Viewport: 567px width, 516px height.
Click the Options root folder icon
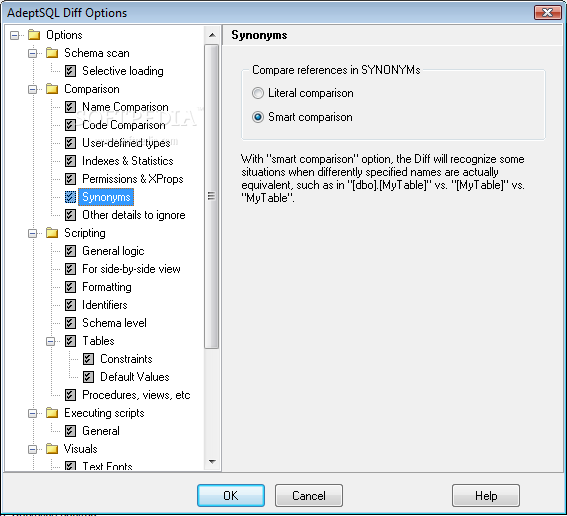(34, 35)
